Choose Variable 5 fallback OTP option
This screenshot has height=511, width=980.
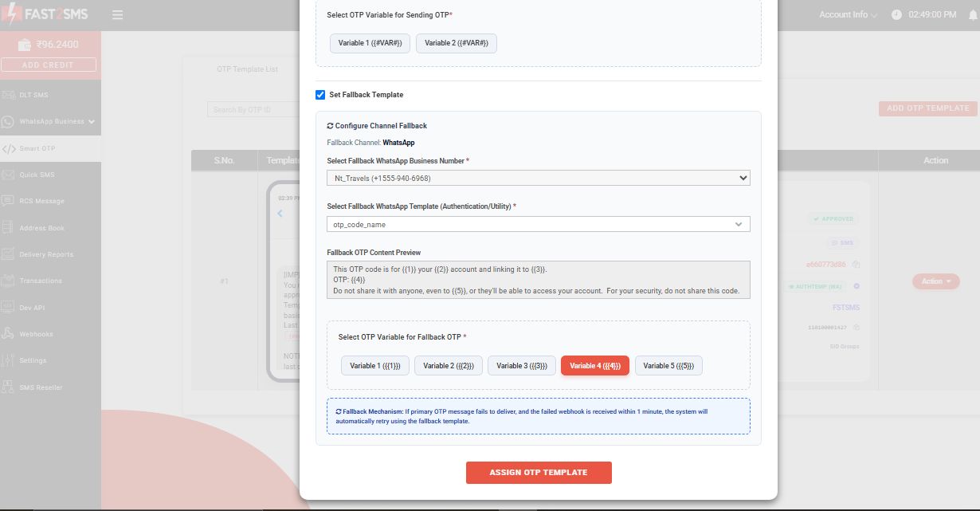668,365
